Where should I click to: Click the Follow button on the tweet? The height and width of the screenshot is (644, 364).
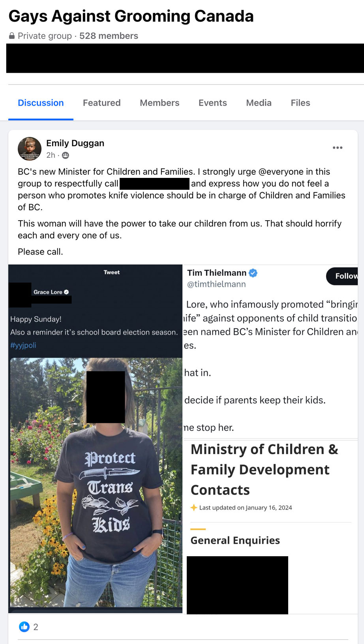coord(342,276)
